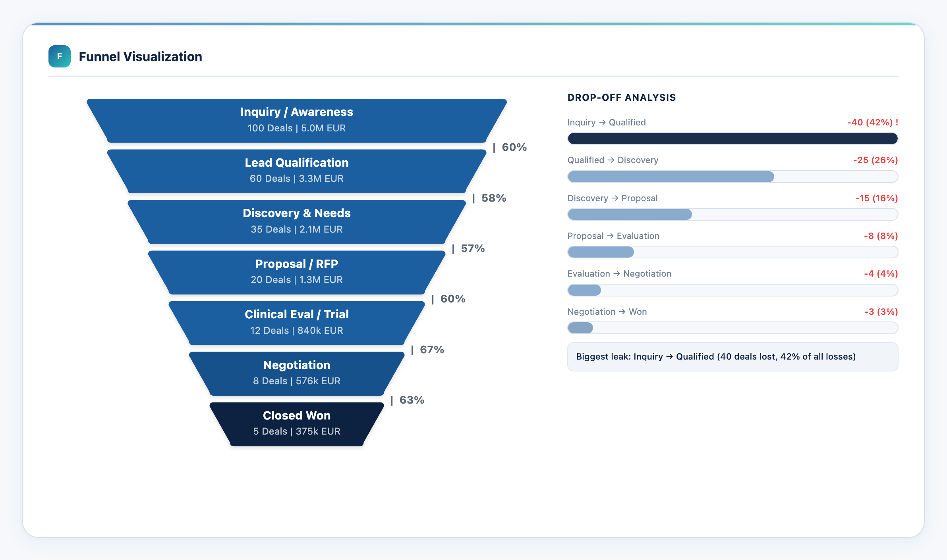Click the Inquiry → Qualified drop-off bar
The image size is (947, 560).
[732, 139]
